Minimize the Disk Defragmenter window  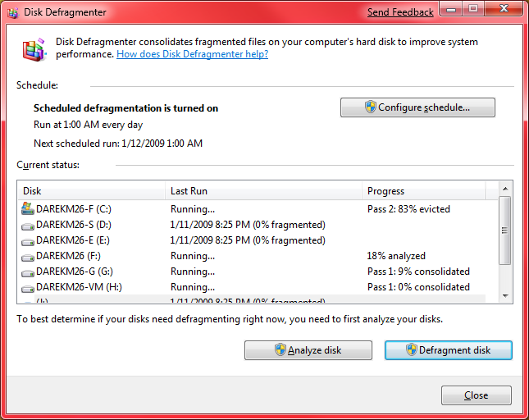(451, 9)
